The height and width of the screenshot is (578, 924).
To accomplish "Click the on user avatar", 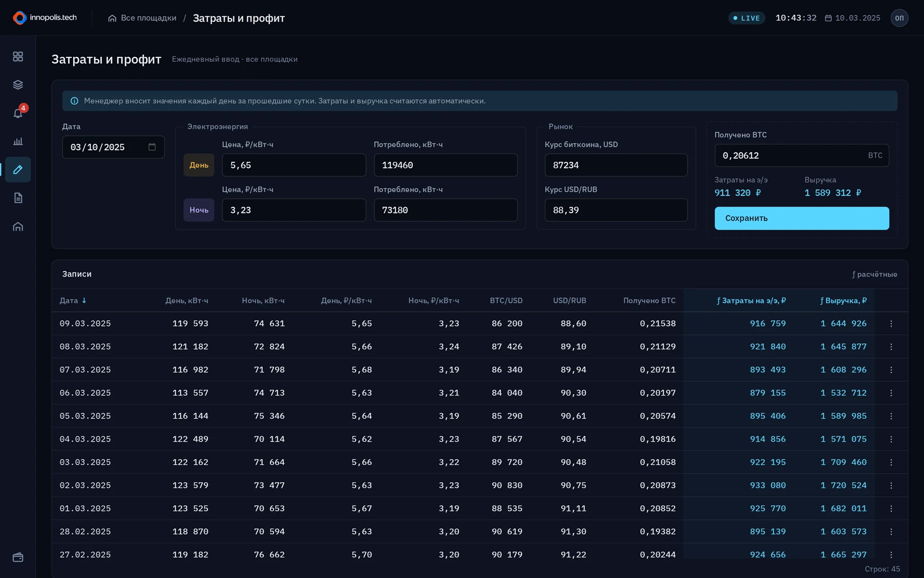I will 899,18.
